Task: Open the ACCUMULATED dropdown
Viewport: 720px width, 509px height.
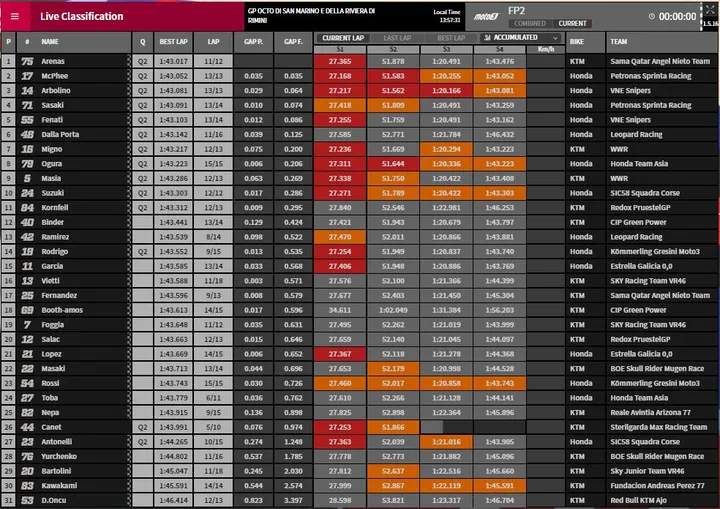Action: coord(521,38)
